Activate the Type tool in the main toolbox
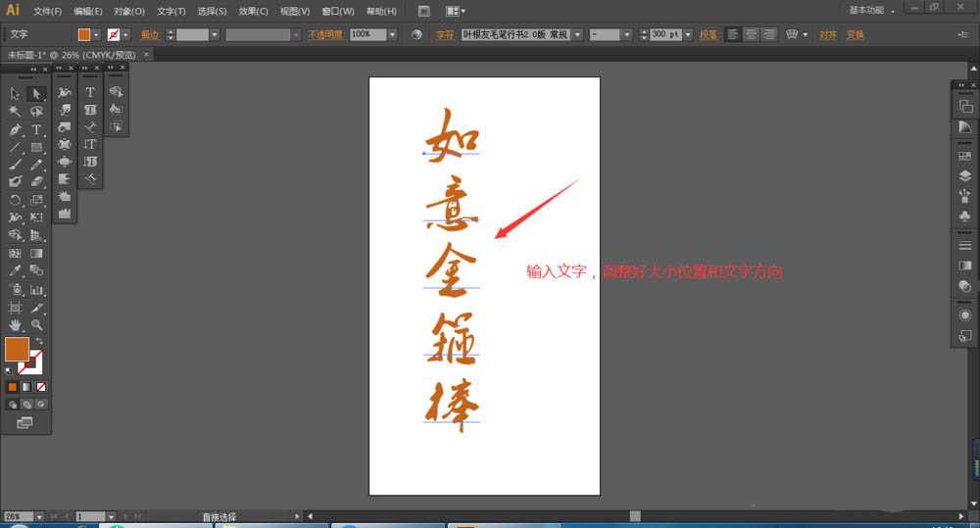980x528 pixels. pos(36,129)
